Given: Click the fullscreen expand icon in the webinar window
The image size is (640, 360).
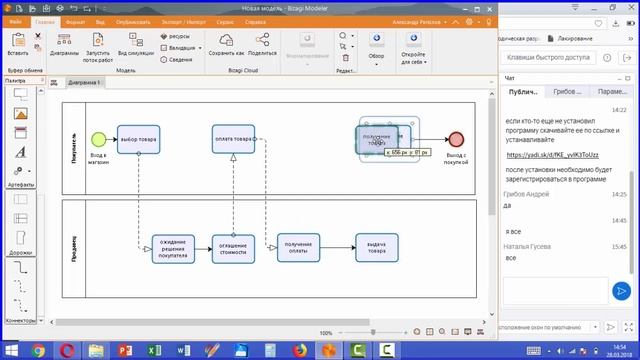Looking at the screenshot, I should 629,327.
